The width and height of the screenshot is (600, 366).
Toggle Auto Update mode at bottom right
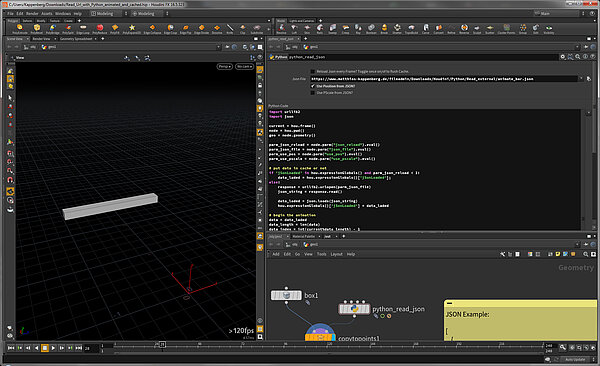pyautogui.click(x=575, y=359)
